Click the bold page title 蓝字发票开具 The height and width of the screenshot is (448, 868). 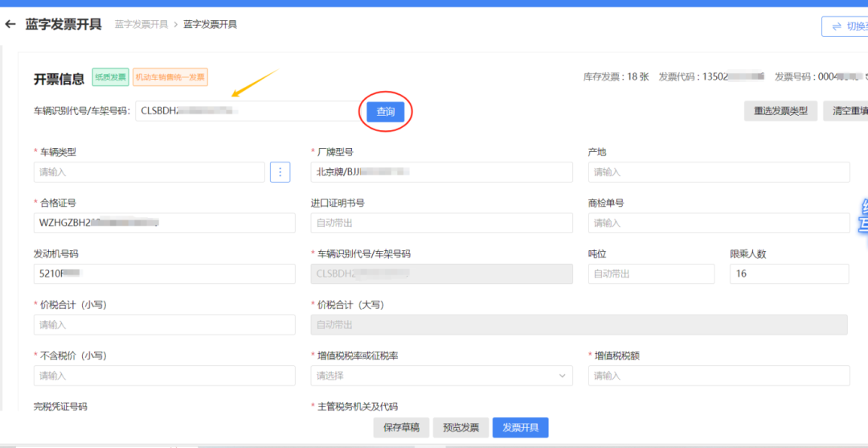[63, 24]
